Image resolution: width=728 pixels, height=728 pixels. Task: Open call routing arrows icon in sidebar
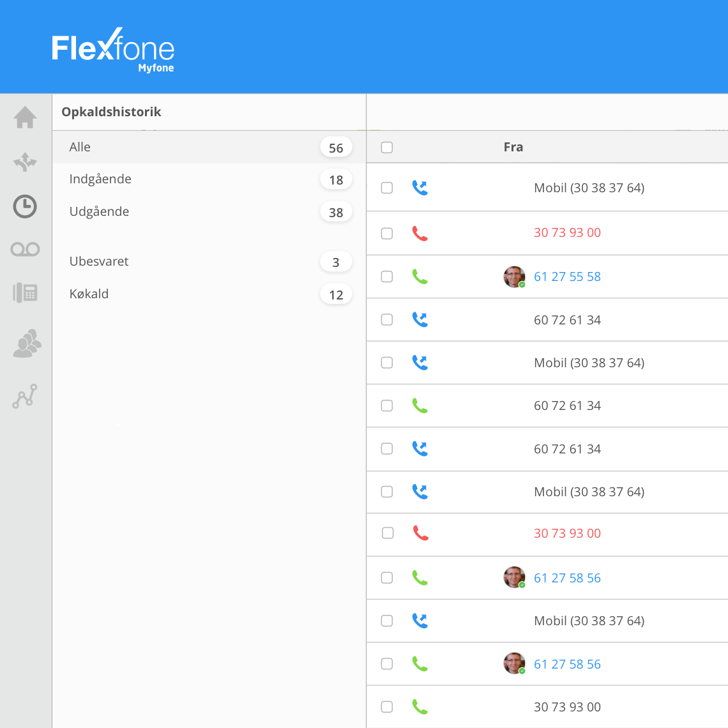click(25, 162)
